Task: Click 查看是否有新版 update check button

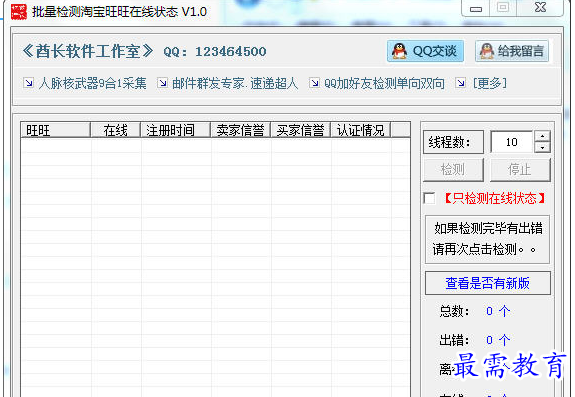Action: click(487, 283)
